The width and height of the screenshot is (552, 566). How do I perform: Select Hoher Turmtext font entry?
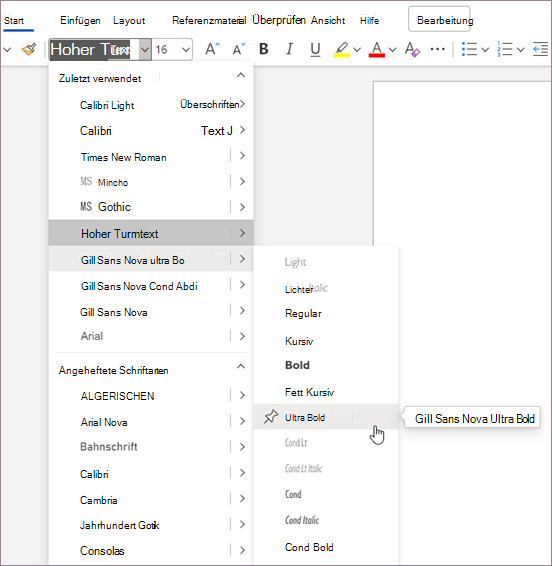click(x=151, y=233)
